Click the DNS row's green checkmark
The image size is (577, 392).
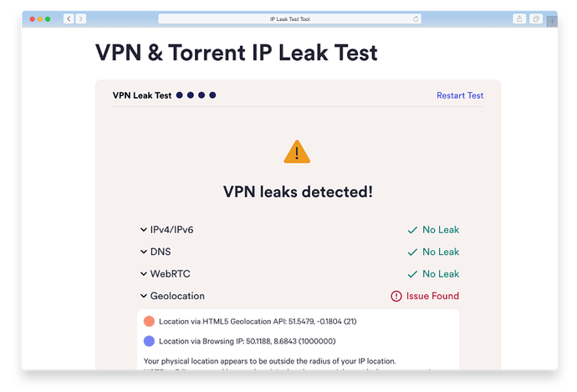411,252
